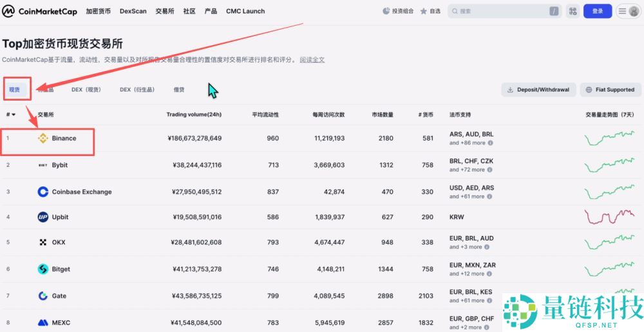
Task: Open the 加密货币 menu
Action: (98, 11)
